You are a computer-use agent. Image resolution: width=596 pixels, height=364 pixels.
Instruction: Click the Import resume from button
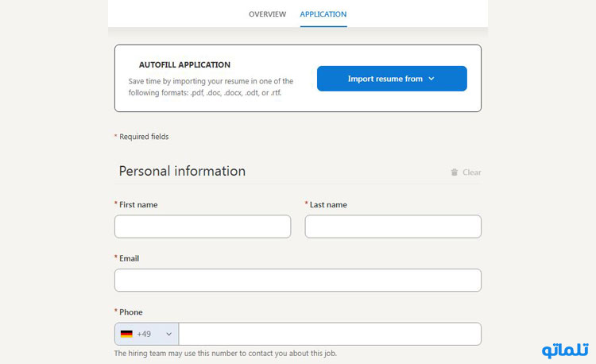(x=392, y=79)
